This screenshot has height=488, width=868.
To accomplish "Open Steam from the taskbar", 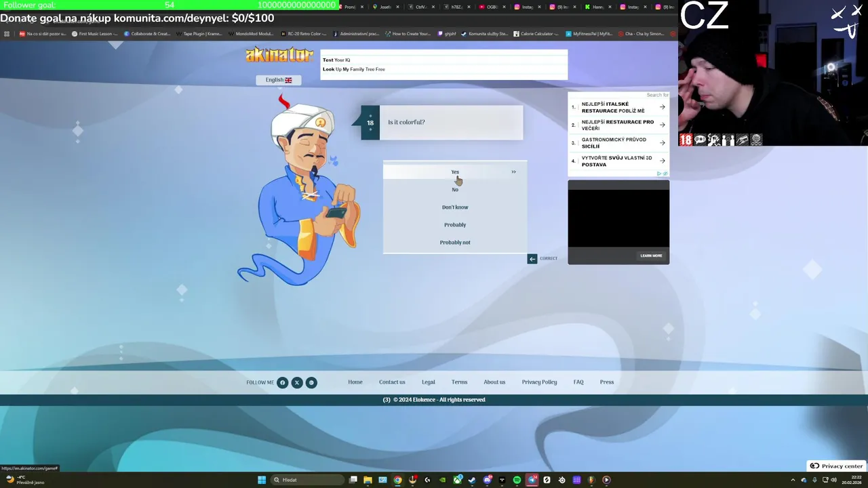I will [x=472, y=480].
